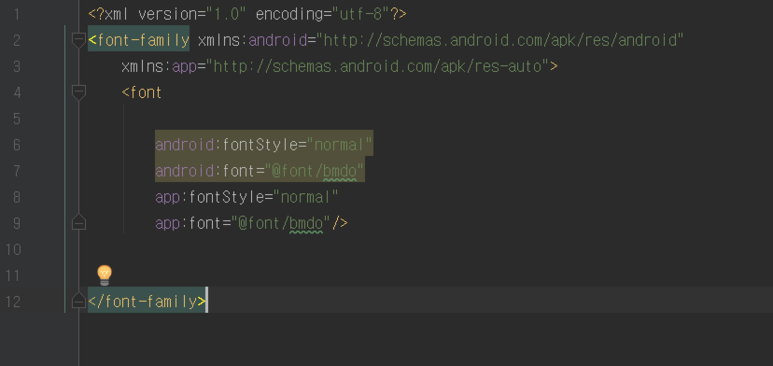Open the yellow lightbulb quick-fix icon
This screenshot has height=366, width=773.
tap(104, 275)
